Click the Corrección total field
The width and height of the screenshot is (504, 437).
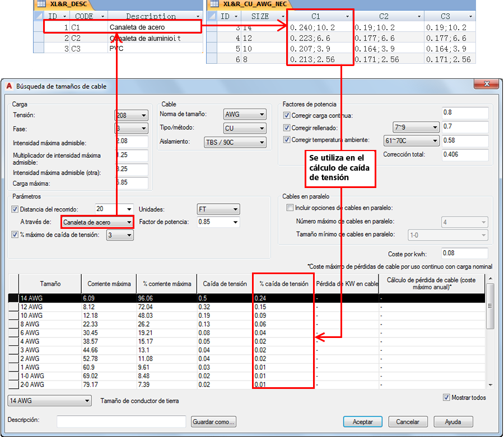coord(465,155)
